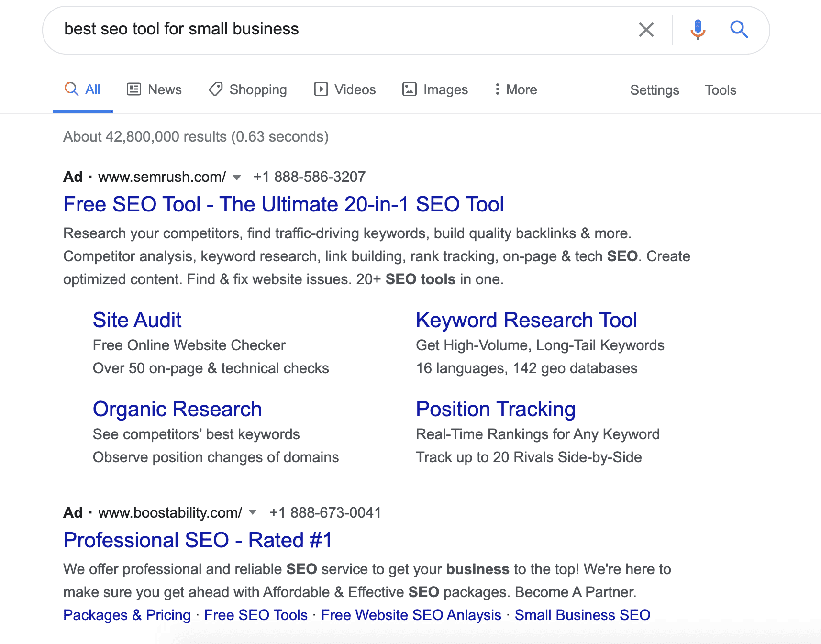
Task: Open Professional SEO - Rated #1 ad
Action: [x=198, y=540]
